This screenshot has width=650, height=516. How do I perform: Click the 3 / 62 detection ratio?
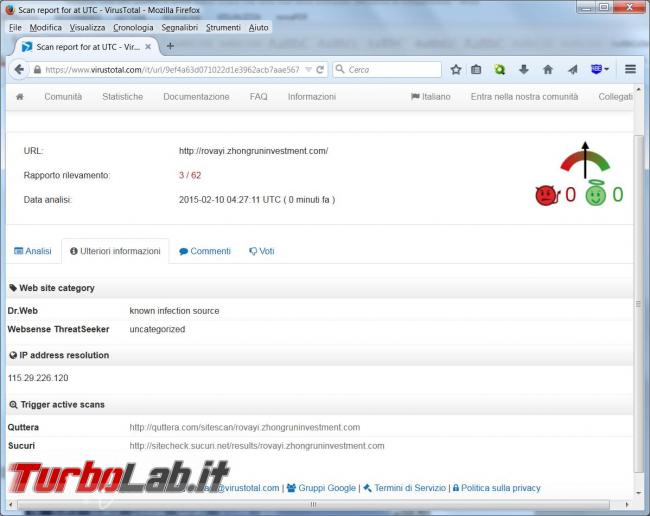coord(190,175)
